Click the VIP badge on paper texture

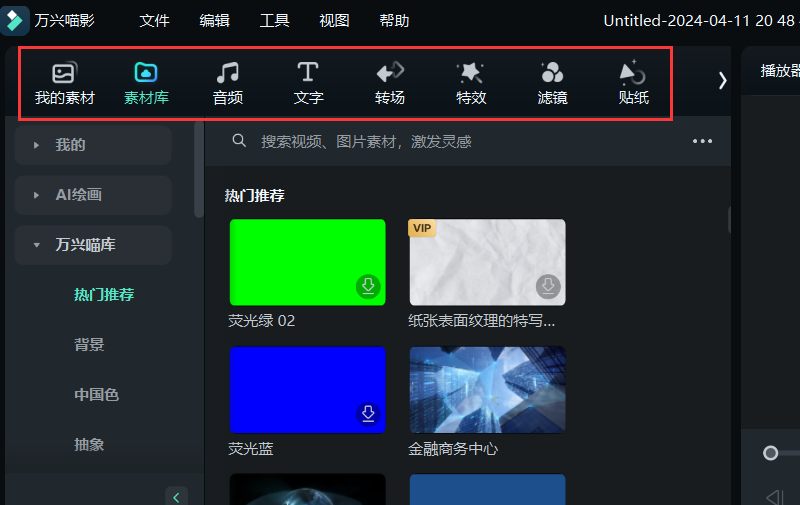pos(422,228)
